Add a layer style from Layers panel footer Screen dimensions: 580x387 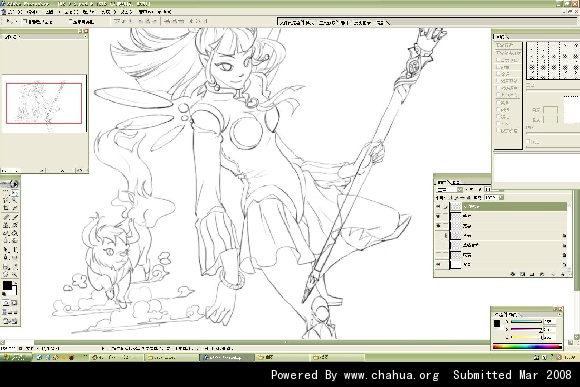pyautogui.click(x=513, y=274)
